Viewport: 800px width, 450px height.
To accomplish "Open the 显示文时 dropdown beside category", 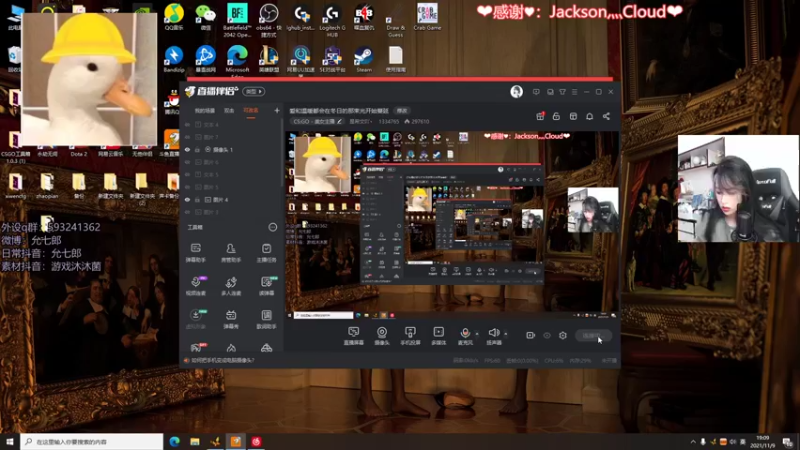I will point(360,121).
